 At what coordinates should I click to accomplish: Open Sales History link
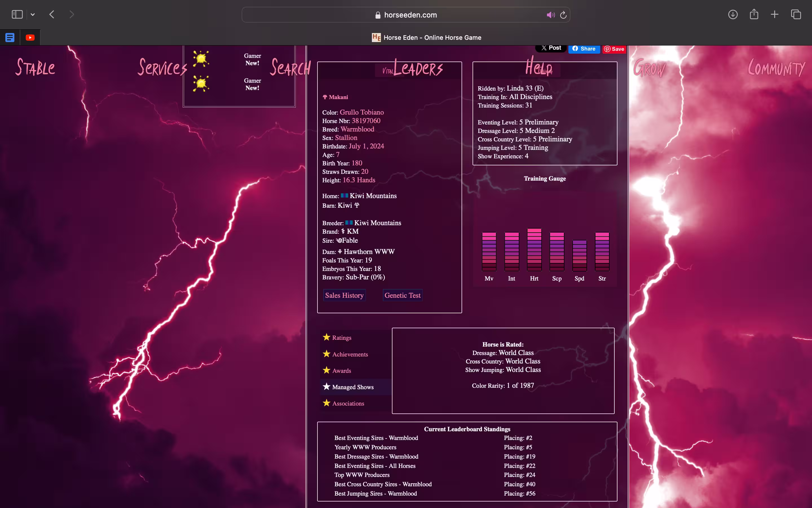point(344,295)
